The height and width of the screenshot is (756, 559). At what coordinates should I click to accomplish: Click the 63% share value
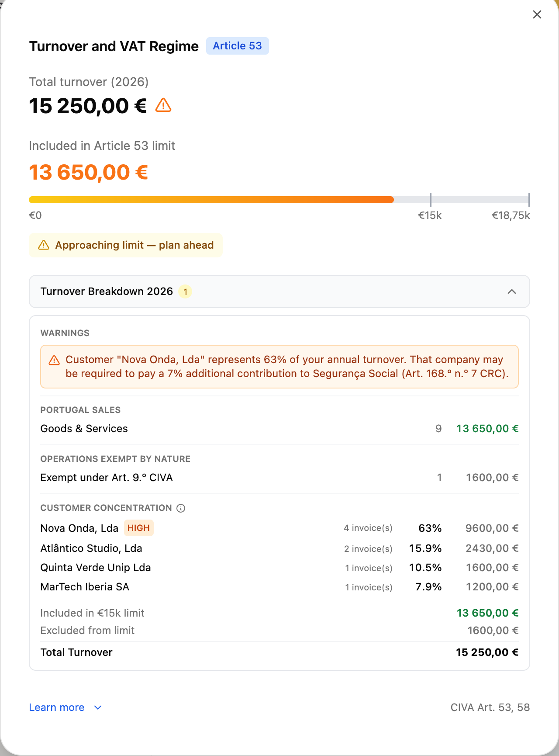pos(430,528)
